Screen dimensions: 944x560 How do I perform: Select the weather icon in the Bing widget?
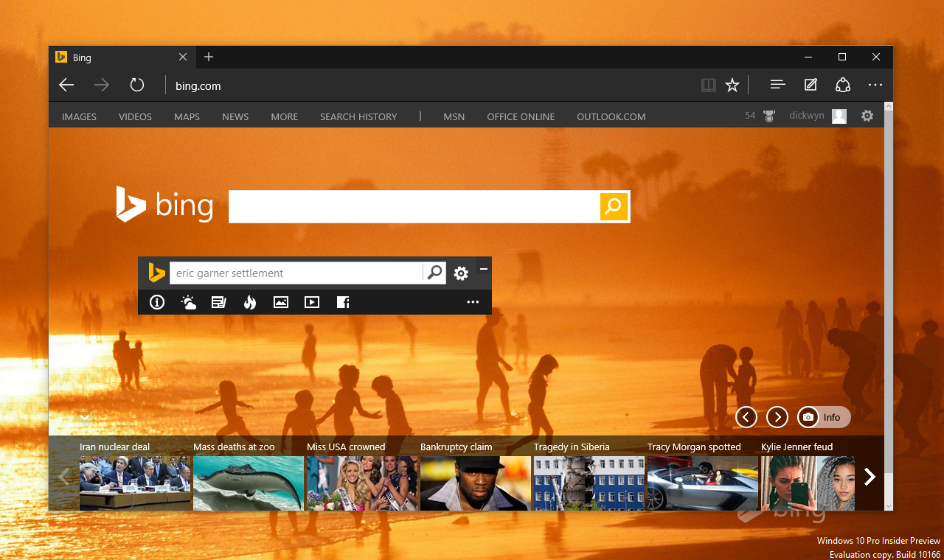coord(188,302)
